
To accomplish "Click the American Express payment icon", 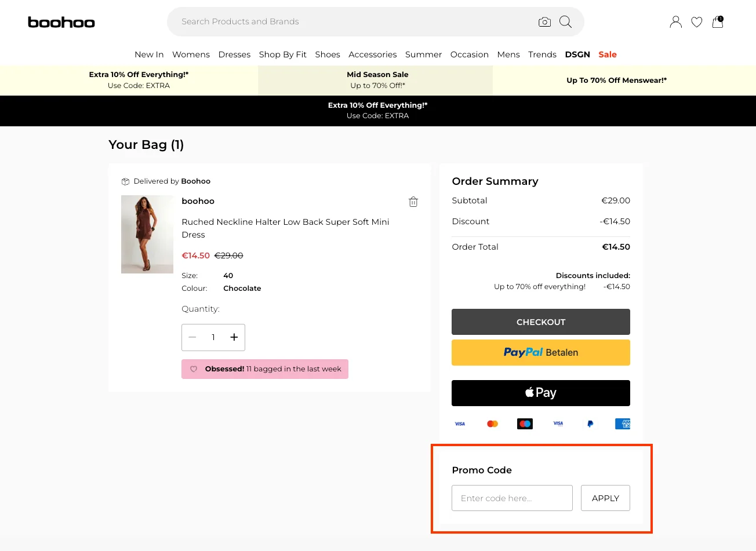I will 623,424.
